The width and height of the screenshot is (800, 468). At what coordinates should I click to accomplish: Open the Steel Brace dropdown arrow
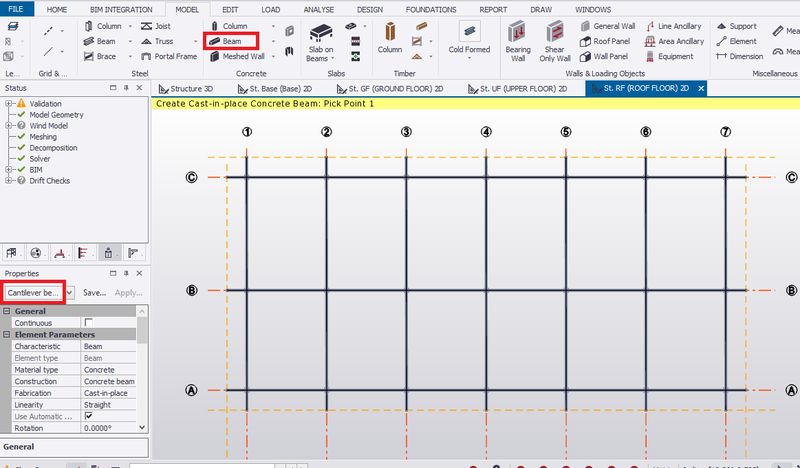pyautogui.click(x=130, y=57)
